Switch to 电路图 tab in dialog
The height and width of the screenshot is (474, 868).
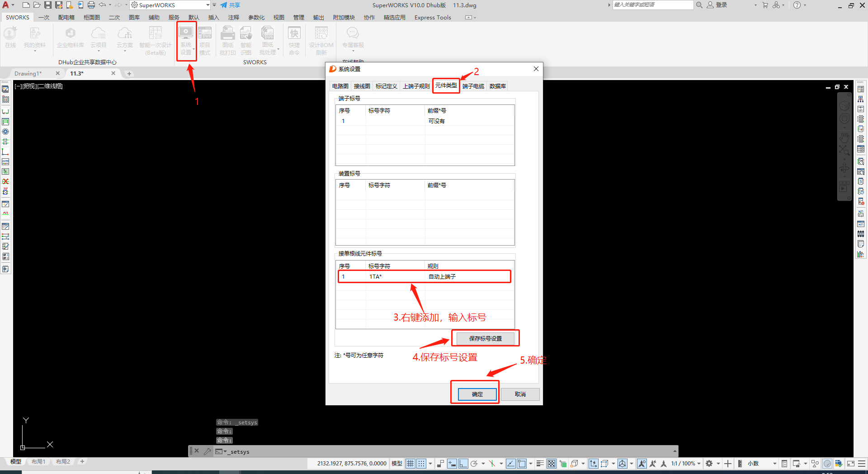click(340, 86)
